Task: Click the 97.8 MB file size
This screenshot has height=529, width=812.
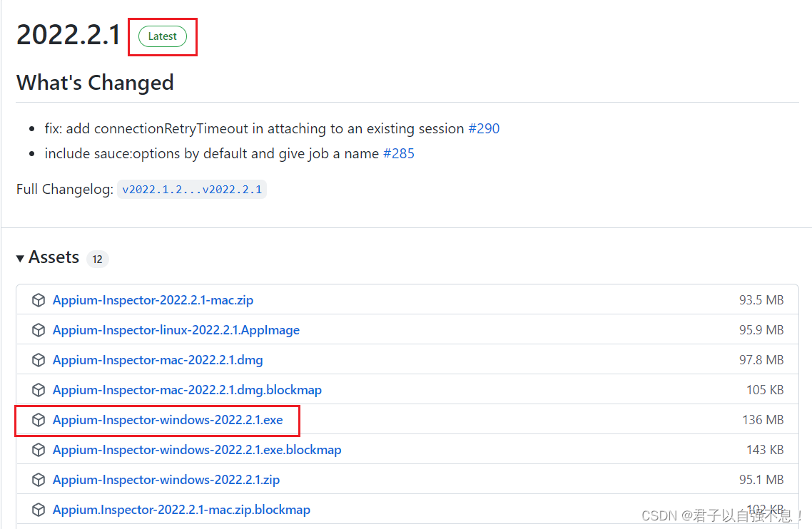Action: 761,360
